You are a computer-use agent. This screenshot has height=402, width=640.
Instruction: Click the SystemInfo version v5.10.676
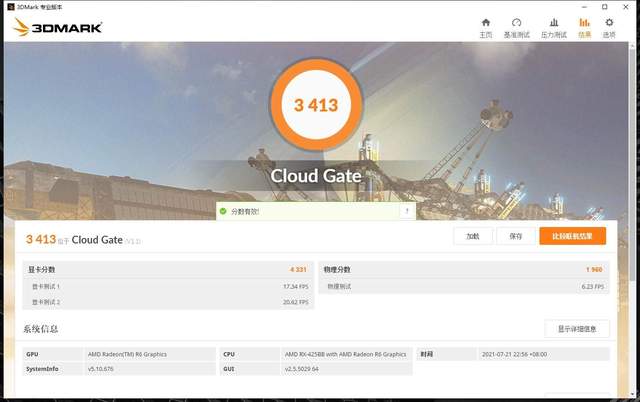click(100, 369)
